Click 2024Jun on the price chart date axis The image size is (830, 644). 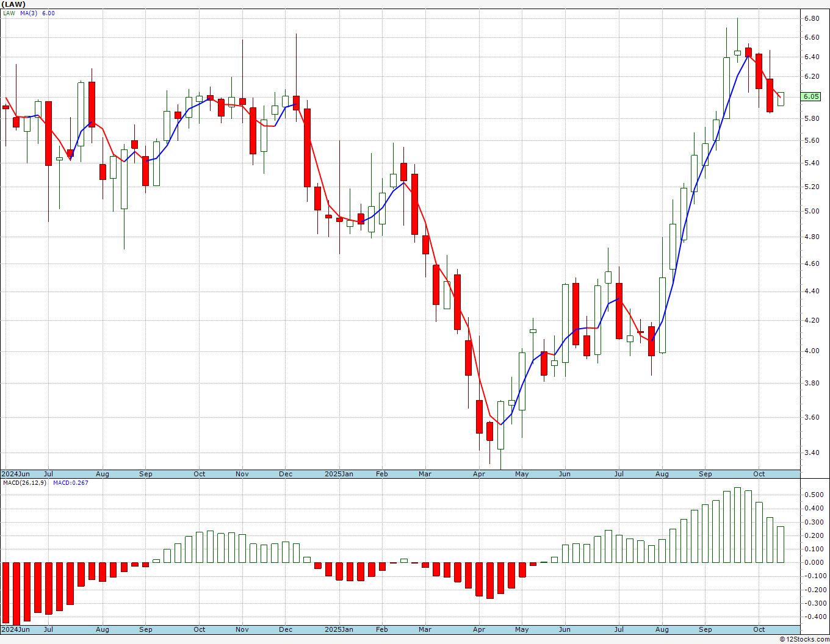tap(15, 474)
